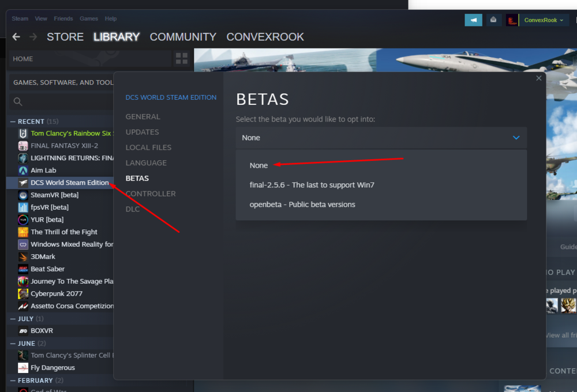Open the UPDATES properties tab
This screenshot has width=577, height=392.
click(142, 132)
